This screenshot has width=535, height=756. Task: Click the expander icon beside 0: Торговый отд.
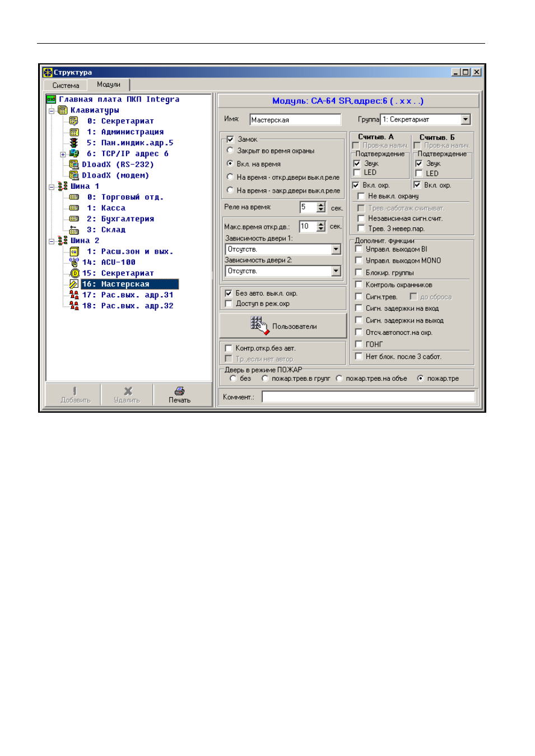74,197
